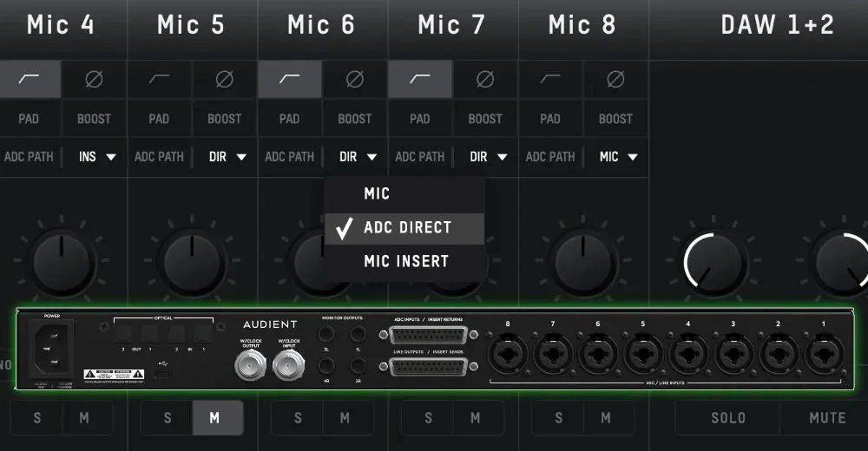This screenshot has height=451, width=868.
Task: Solo the Mic 6 channel
Action: (297, 418)
